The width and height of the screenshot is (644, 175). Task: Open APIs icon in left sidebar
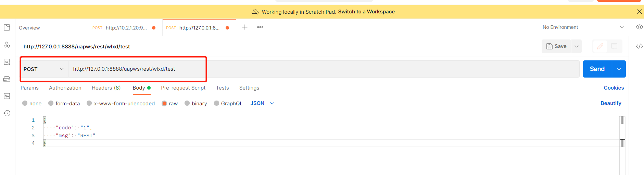7,45
